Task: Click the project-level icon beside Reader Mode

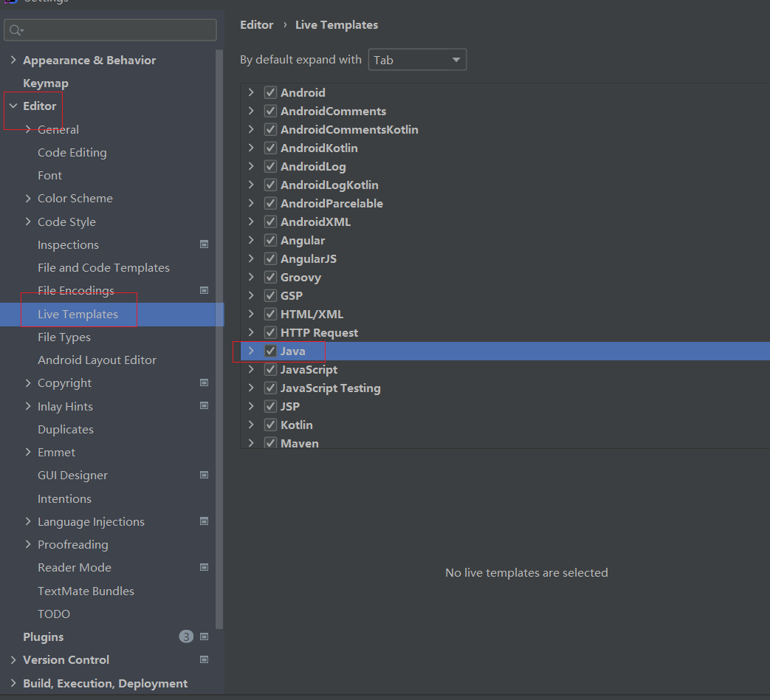Action: click(204, 567)
